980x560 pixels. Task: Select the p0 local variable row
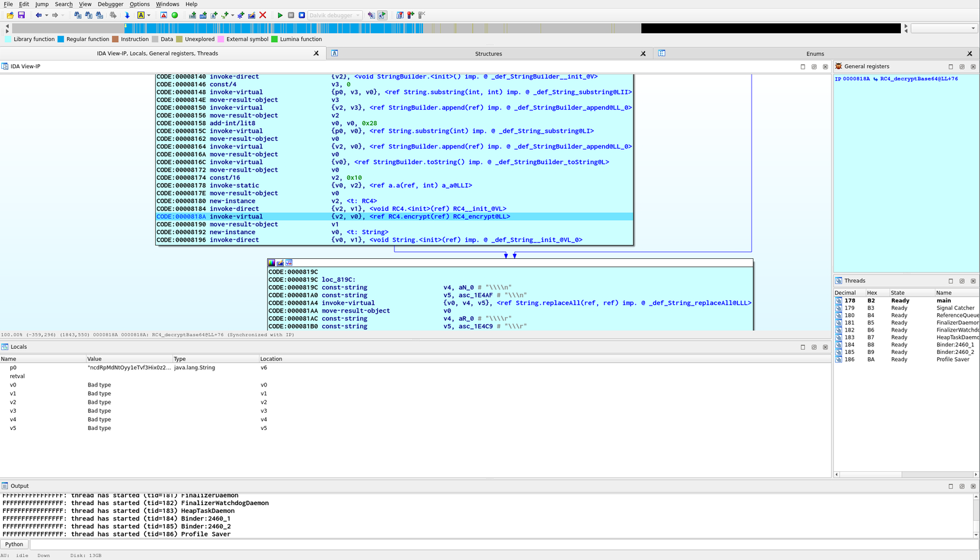click(x=415, y=368)
